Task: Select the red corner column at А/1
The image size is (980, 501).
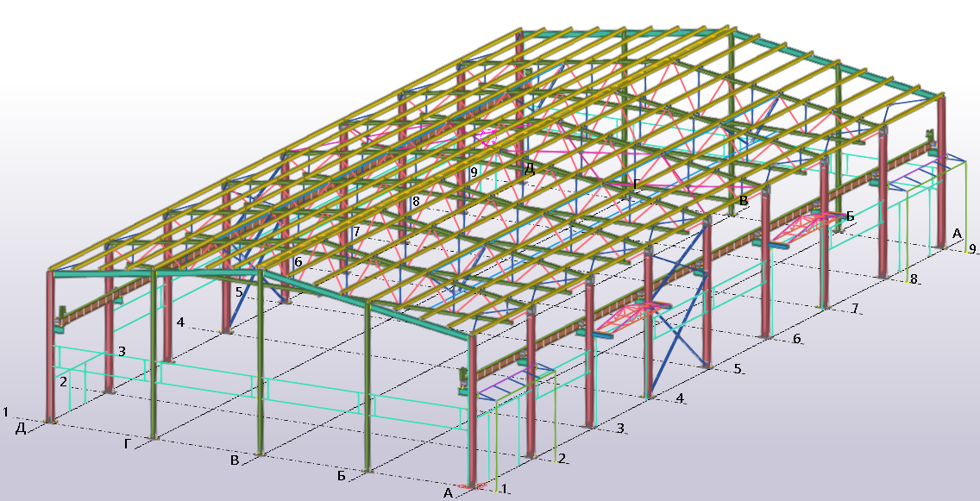Action: [x=472, y=414]
